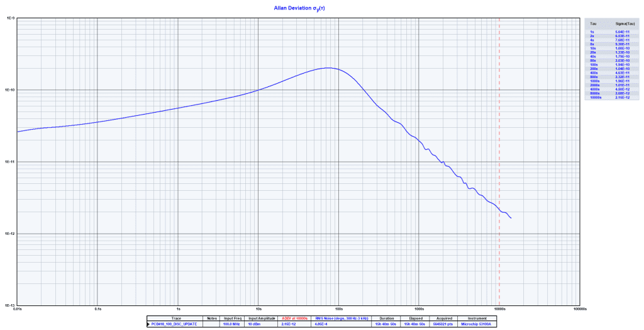
Task: Click the Input Amplitude column header
Action: tap(263, 319)
